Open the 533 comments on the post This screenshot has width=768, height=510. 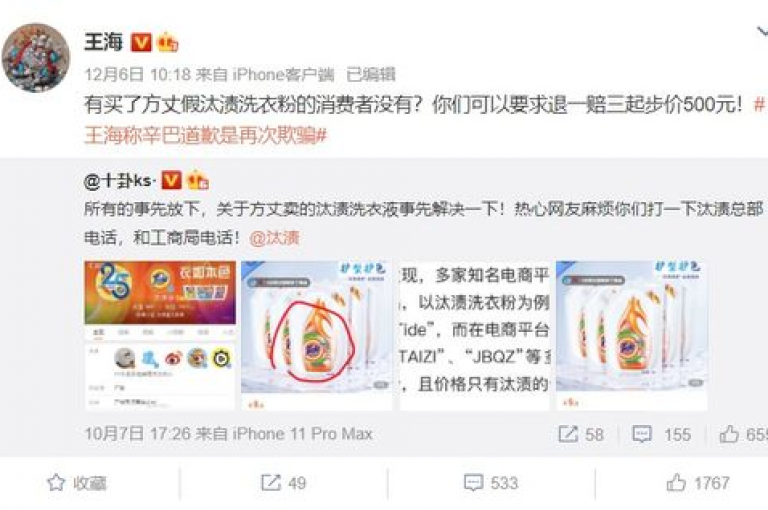pyautogui.click(x=491, y=483)
